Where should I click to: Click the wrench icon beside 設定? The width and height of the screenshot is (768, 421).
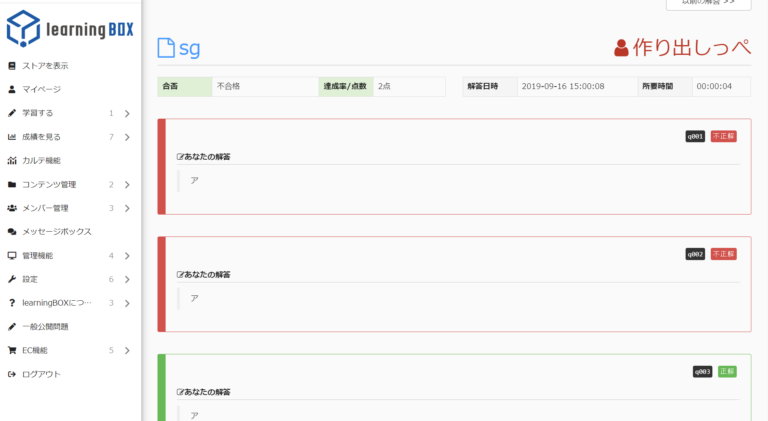[x=11, y=279]
